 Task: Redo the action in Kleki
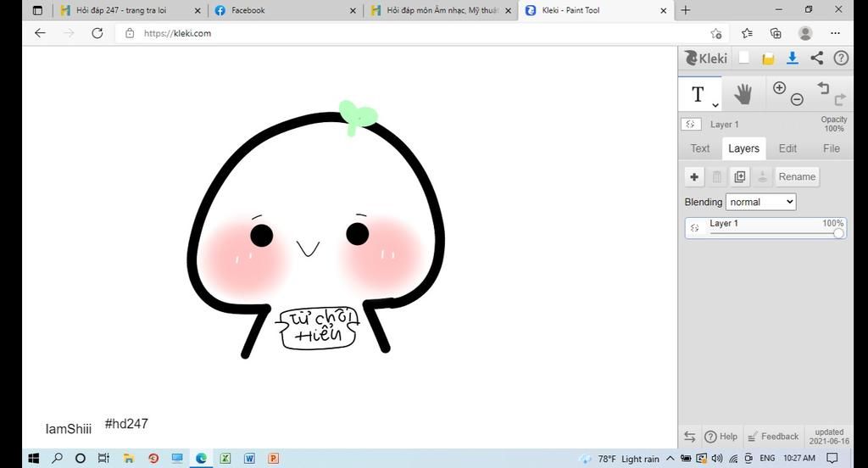[840, 100]
